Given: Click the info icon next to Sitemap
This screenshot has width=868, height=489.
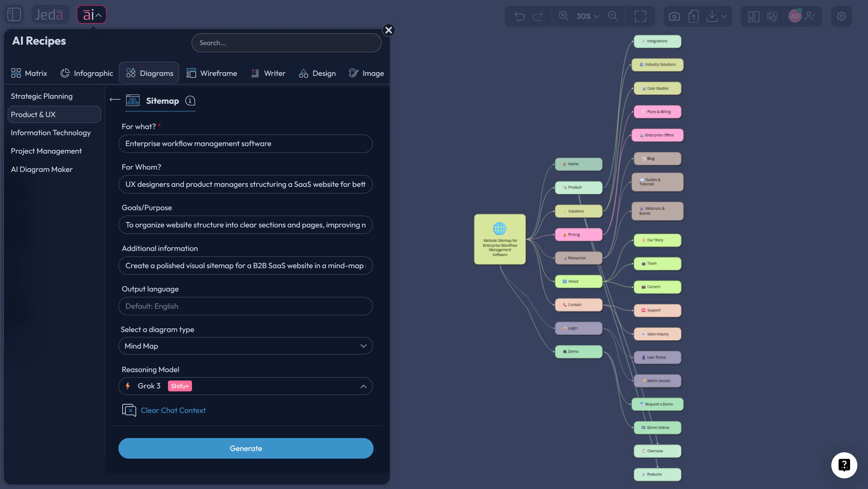Looking at the screenshot, I should point(190,100).
